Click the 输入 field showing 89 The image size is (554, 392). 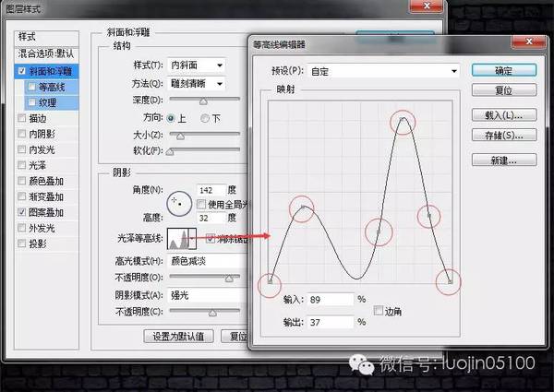click(331, 300)
